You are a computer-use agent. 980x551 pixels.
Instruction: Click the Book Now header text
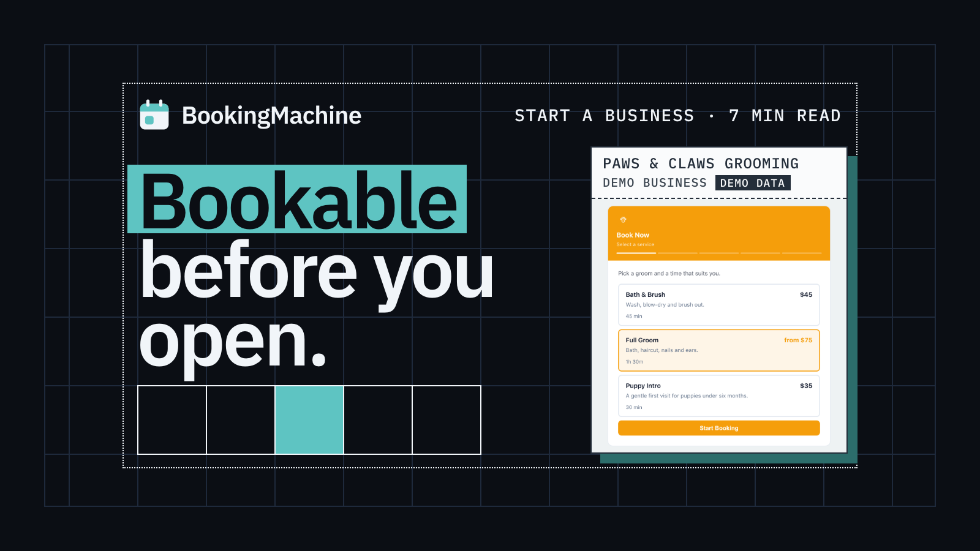pos(633,235)
